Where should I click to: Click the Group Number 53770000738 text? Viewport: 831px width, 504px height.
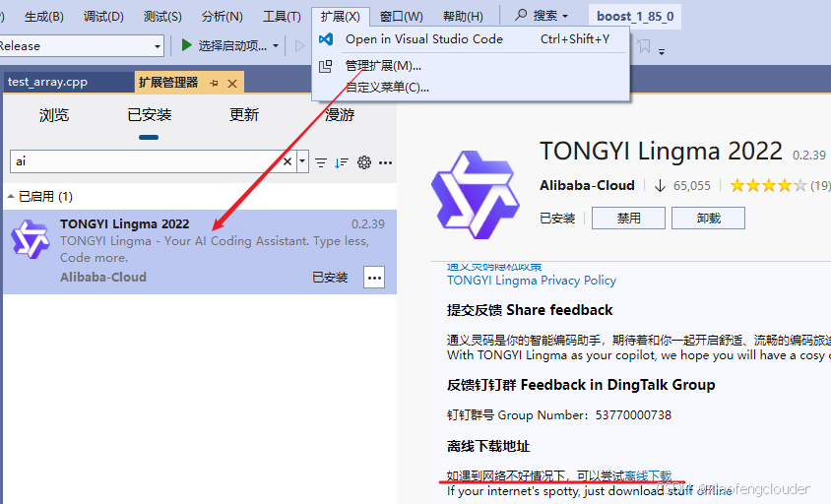[558, 415]
